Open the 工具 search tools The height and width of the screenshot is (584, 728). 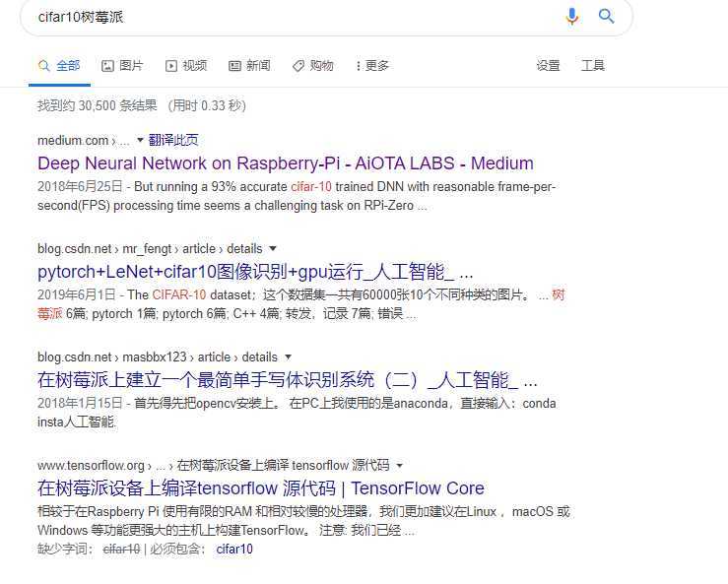pyautogui.click(x=593, y=65)
